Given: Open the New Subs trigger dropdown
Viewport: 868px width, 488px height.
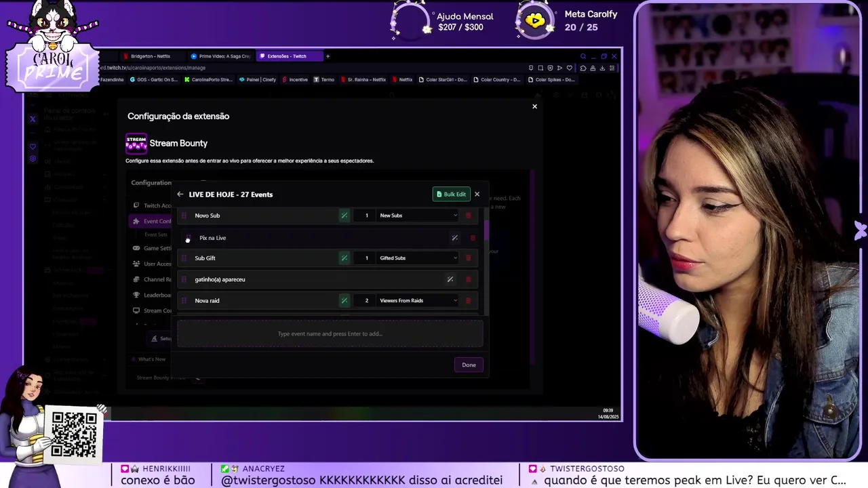Looking at the screenshot, I should pos(418,216).
